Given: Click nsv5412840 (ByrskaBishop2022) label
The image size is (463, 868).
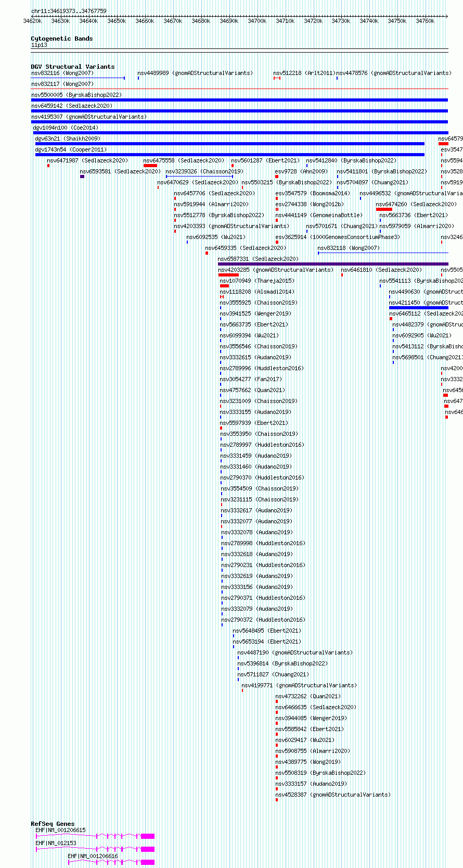Looking at the screenshot, I should click(x=351, y=160).
